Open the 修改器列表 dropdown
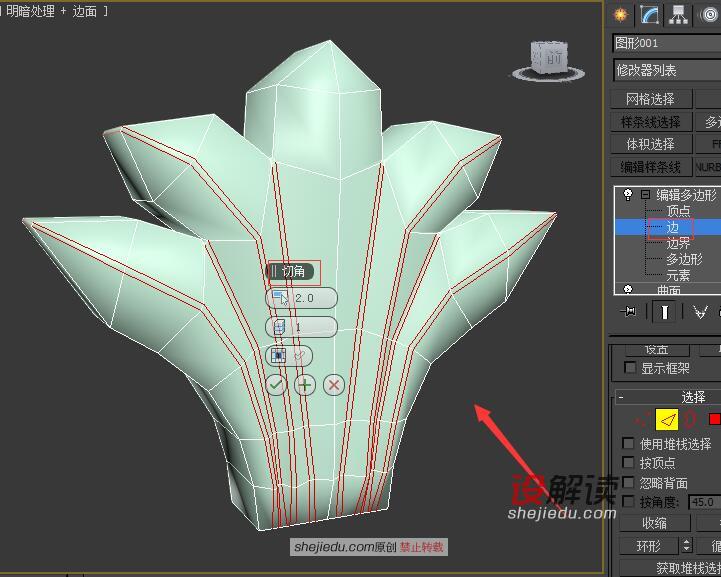 click(x=665, y=70)
